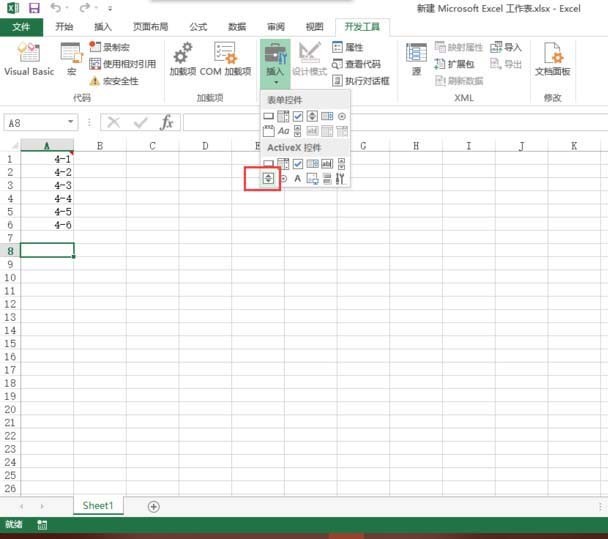
Task: Click the fx insert function button
Action: pos(167,123)
